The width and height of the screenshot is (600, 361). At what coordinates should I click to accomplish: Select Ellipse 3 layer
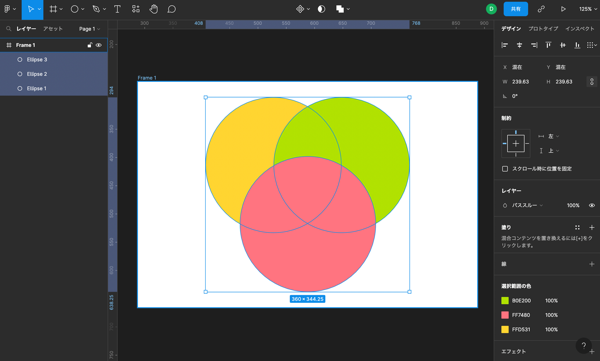pos(54,60)
